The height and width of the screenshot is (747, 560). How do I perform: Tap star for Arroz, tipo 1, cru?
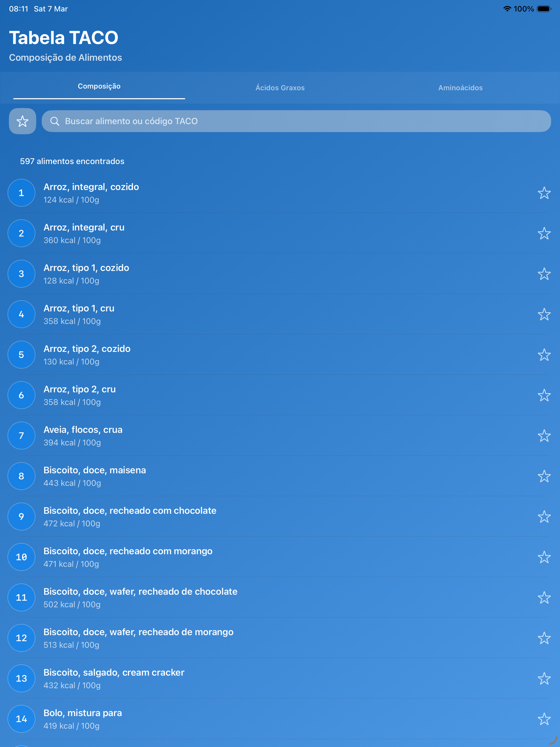544,314
